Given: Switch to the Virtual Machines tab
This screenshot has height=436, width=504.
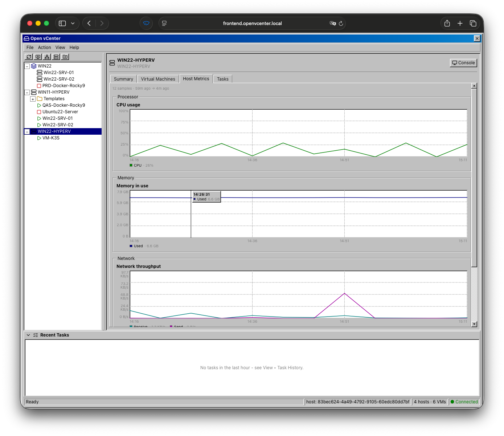Looking at the screenshot, I should (158, 79).
